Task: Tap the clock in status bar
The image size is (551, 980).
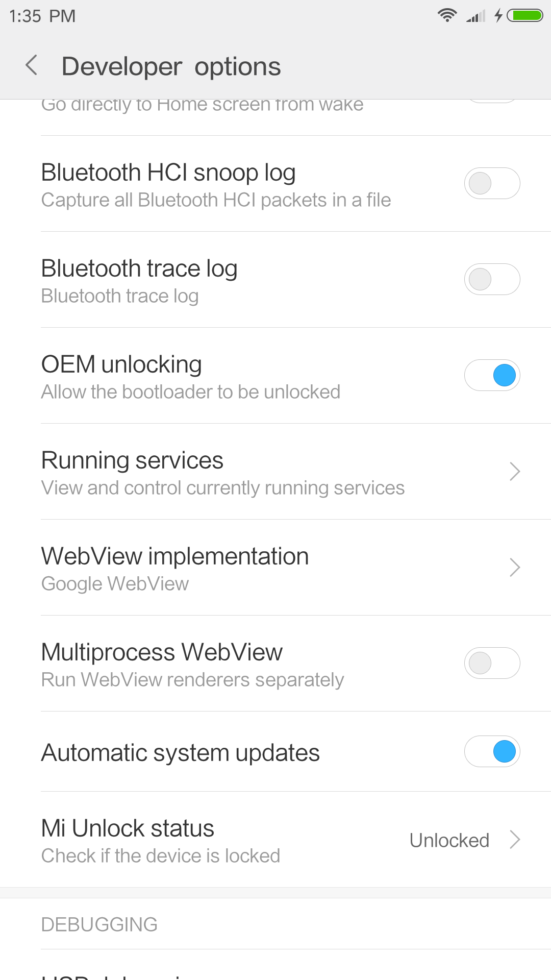Action: 42,16
